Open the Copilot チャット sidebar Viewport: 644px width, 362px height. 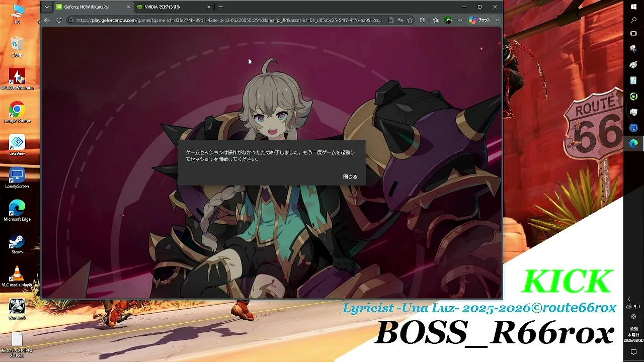point(479,20)
